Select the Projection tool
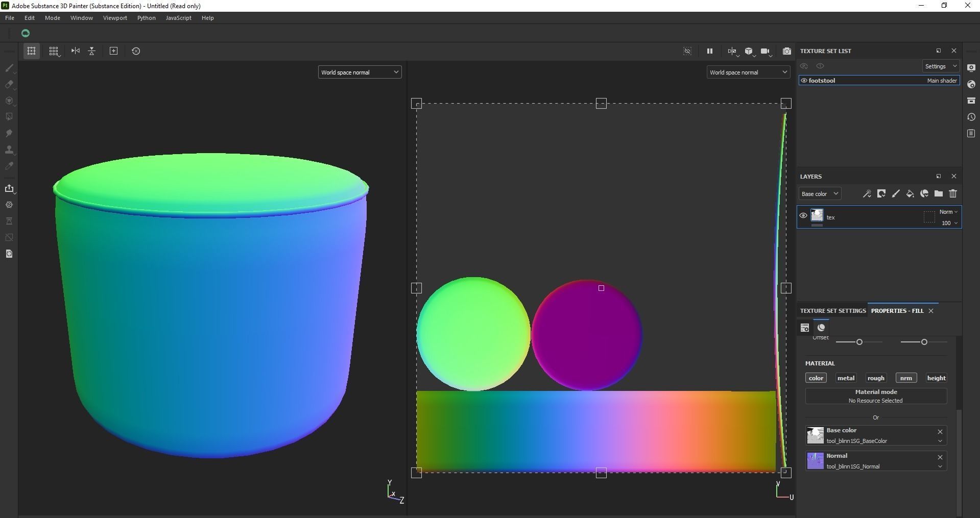980x518 pixels. [9, 101]
